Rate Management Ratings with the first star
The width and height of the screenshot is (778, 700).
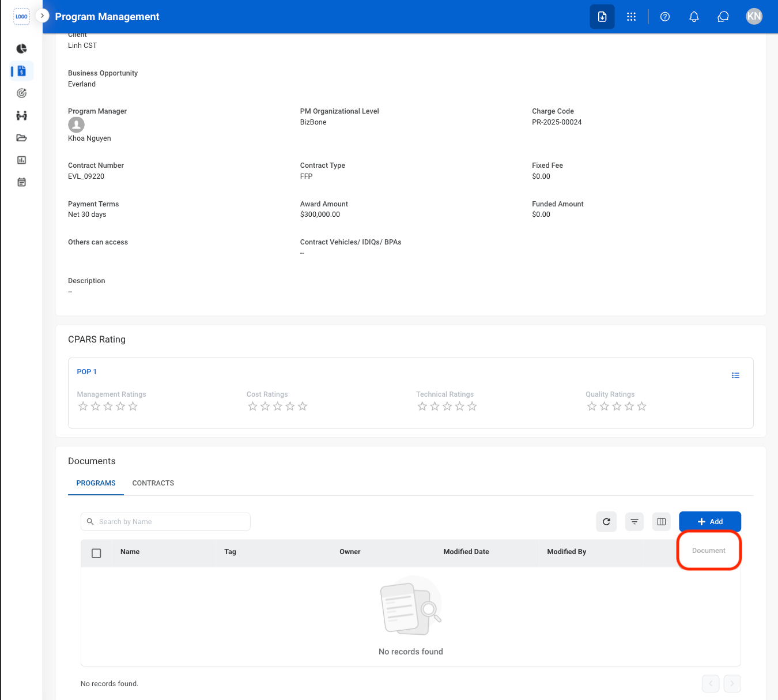click(x=83, y=407)
